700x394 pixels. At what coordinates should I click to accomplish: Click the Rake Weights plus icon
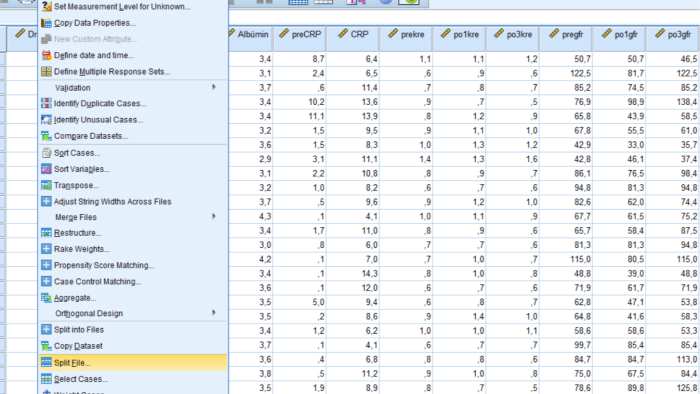click(46, 249)
